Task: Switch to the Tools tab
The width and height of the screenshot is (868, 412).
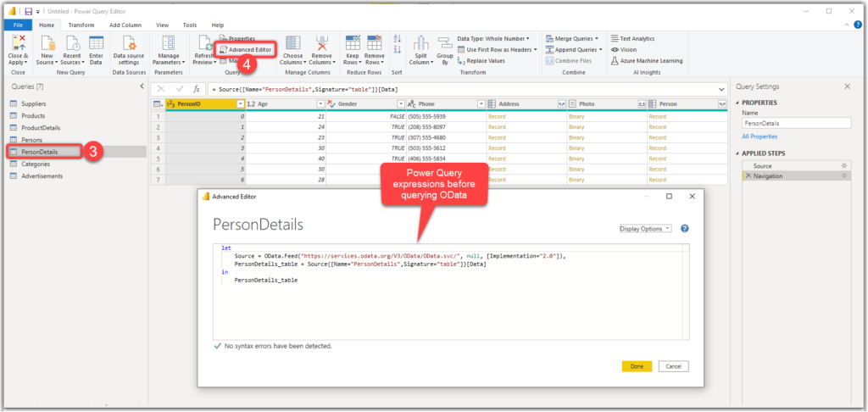Action: [x=190, y=25]
